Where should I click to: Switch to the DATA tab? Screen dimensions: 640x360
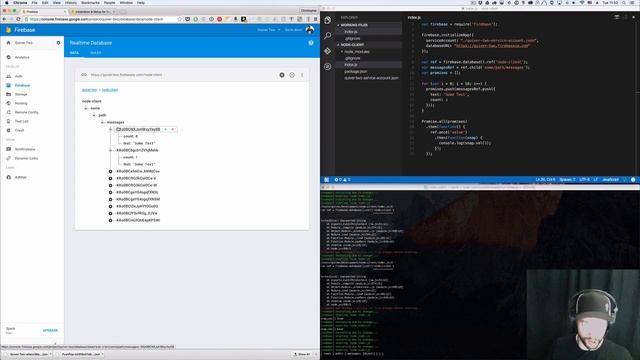click(x=74, y=53)
